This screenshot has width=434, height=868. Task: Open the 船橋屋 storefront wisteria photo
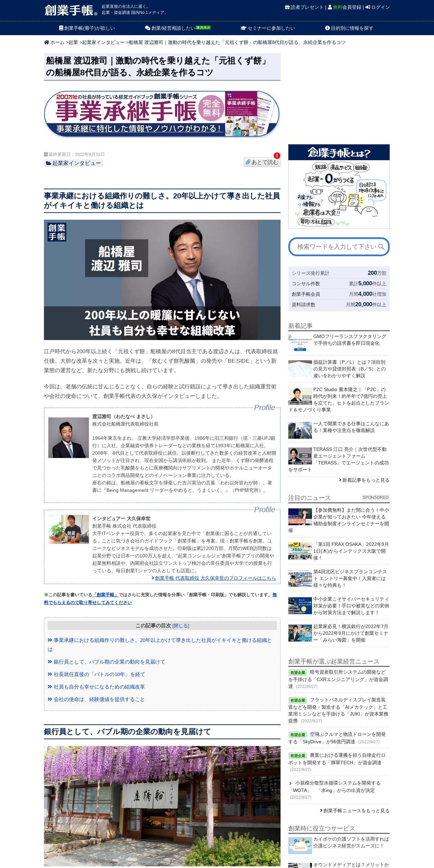coord(162,806)
